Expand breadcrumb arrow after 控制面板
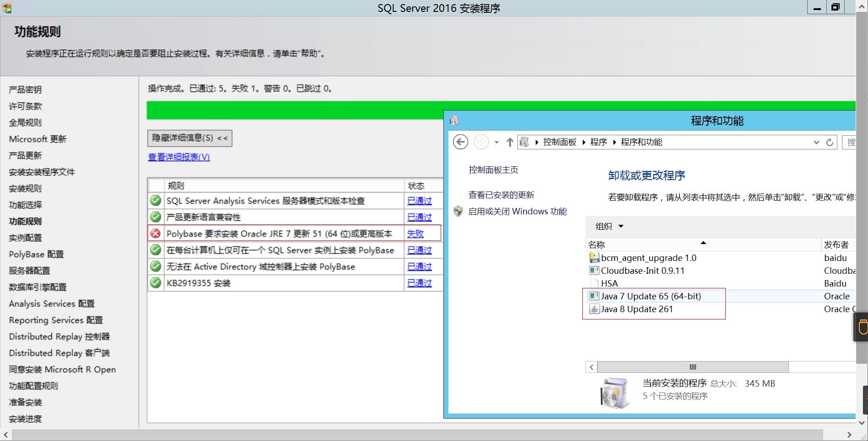This screenshot has width=868, height=441. tap(584, 142)
